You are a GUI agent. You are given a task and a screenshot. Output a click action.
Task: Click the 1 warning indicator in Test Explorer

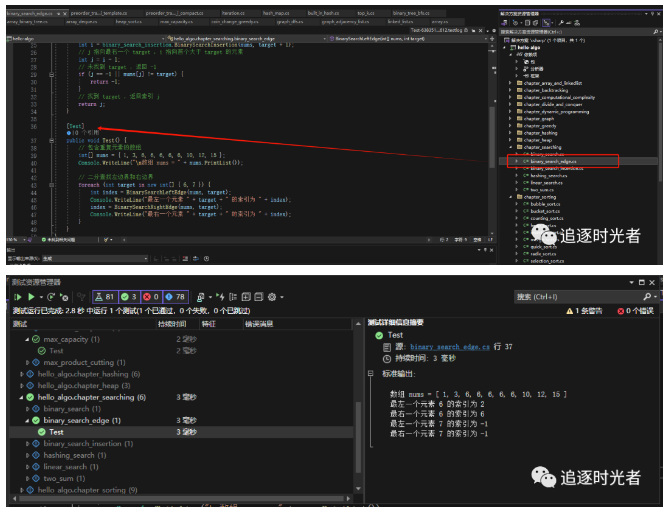click(584, 311)
